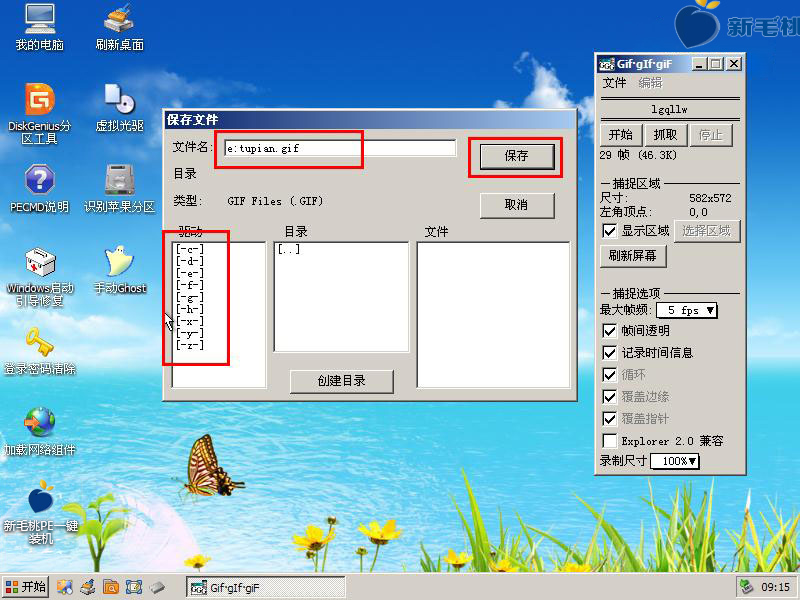Screen dimensions: 800x600
Task: Toggle the 循环 checkbox
Action: [x=609, y=375]
